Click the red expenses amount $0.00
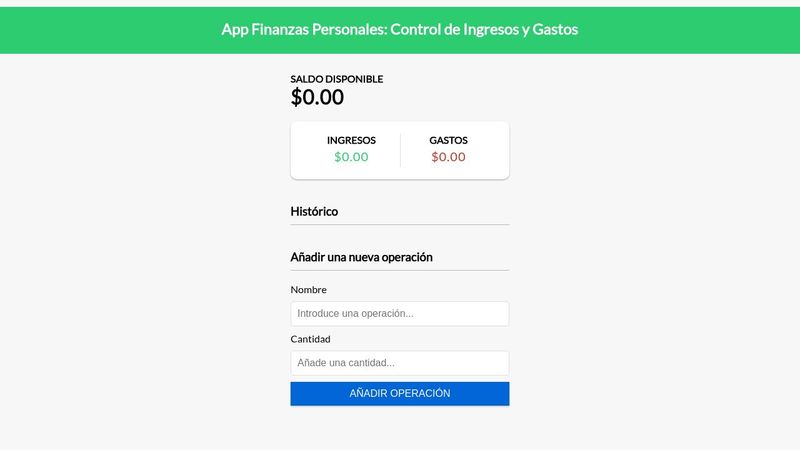The image size is (800, 450). click(448, 157)
